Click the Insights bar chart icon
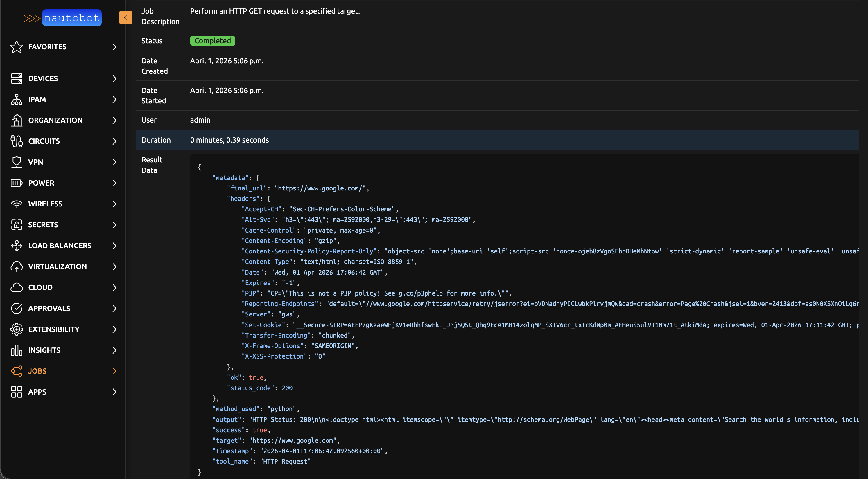 coord(17,350)
